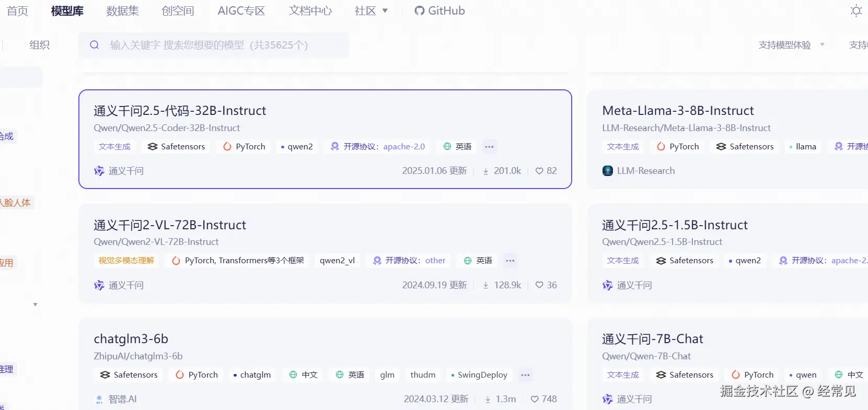Click the SwingDeploy tag
This screenshot has height=410, width=868.
(479, 375)
